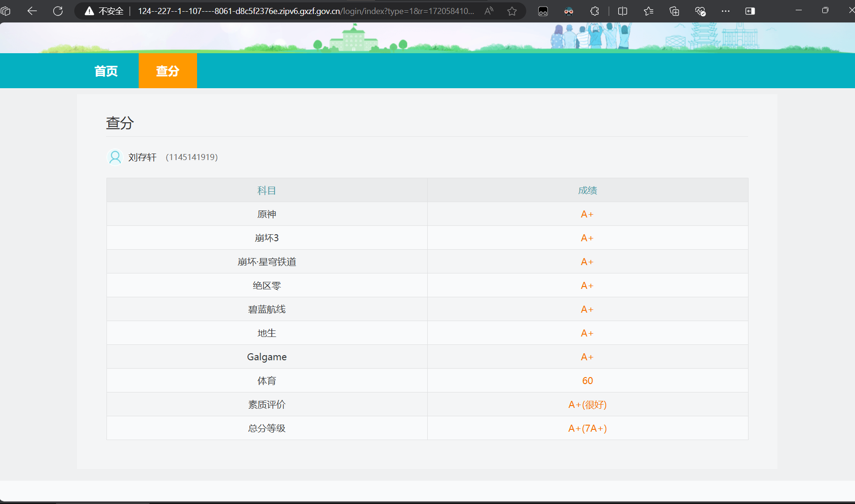Open the Settings and more ellipsis menu
The height and width of the screenshot is (504, 855).
pyautogui.click(x=726, y=11)
